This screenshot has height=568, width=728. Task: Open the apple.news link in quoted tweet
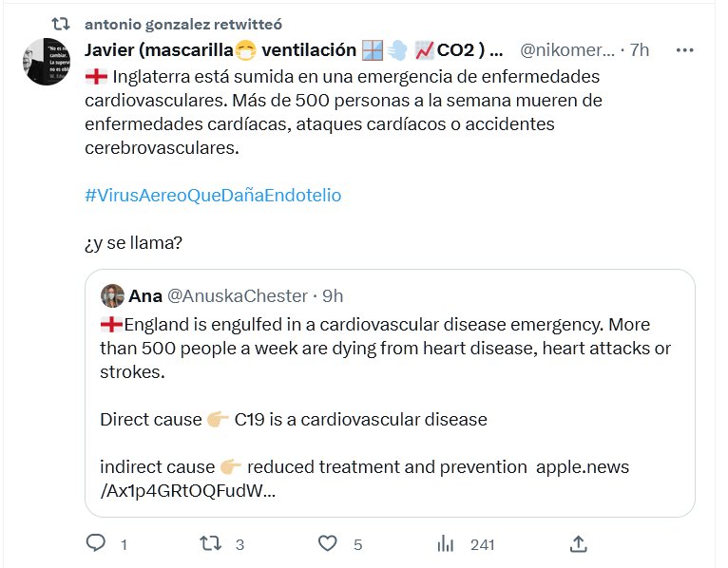(x=582, y=467)
